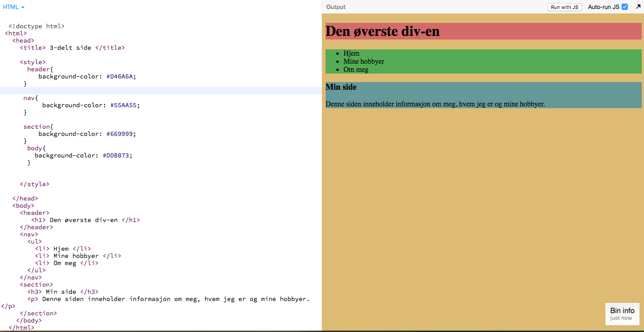This screenshot has width=644, height=332.
Task: Click the doctype html line in editor
Action: coord(36,26)
